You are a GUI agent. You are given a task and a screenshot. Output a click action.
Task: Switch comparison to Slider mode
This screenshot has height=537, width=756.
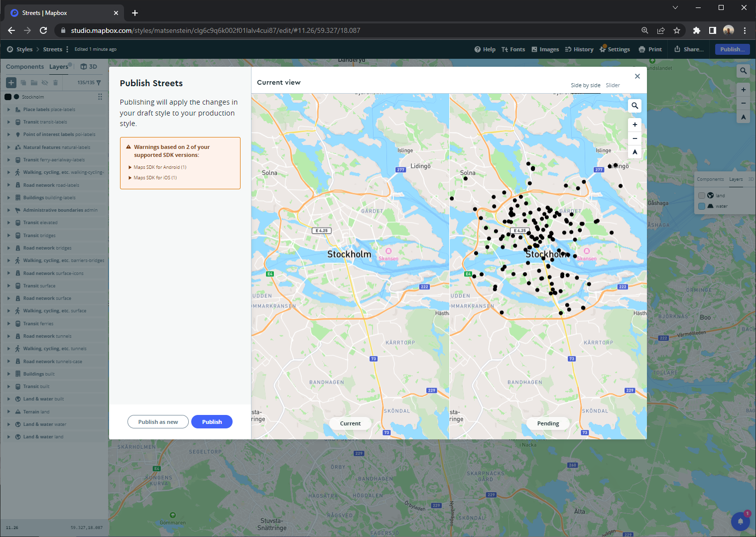point(613,85)
